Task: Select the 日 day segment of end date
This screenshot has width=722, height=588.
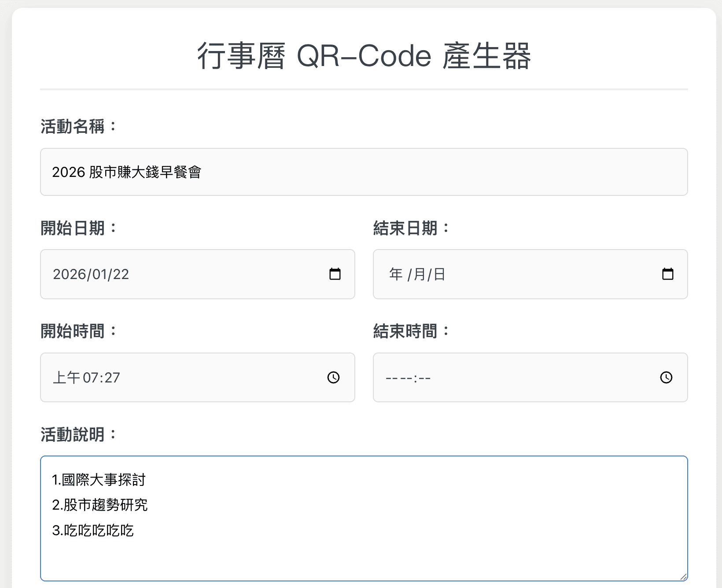Action: (439, 274)
